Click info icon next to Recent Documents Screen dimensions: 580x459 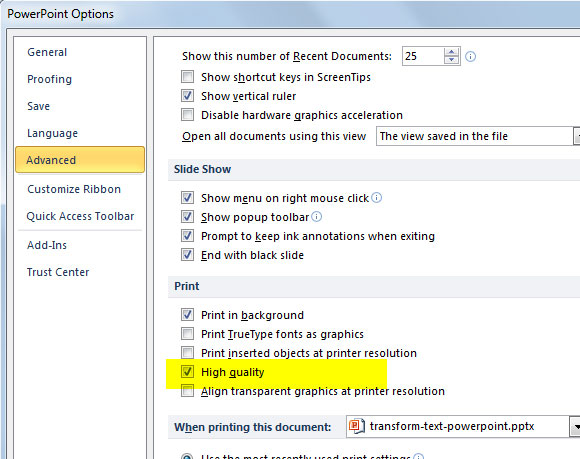tap(470, 57)
